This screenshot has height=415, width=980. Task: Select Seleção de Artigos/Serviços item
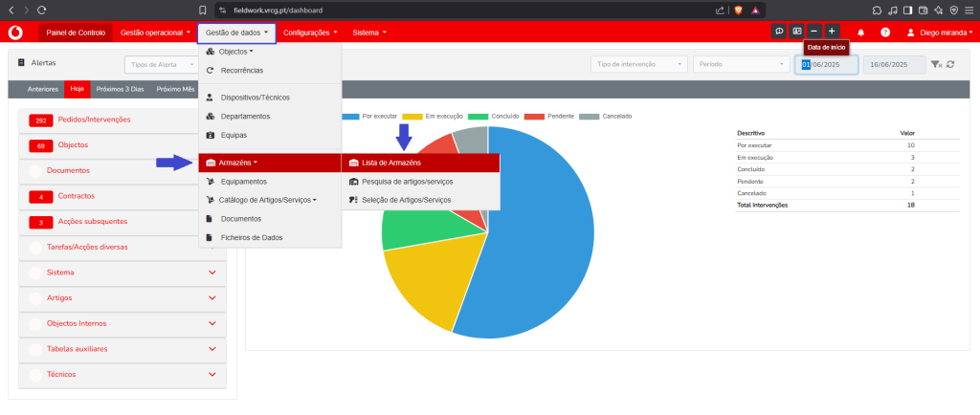click(x=421, y=200)
